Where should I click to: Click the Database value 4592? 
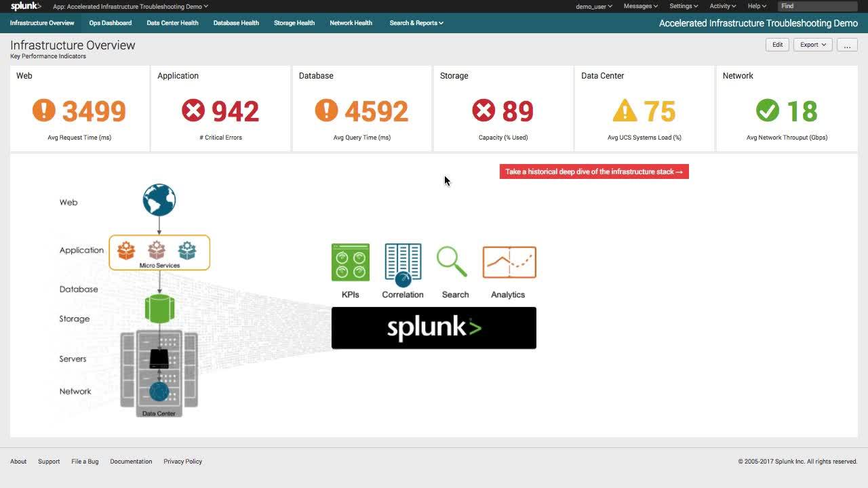click(376, 111)
